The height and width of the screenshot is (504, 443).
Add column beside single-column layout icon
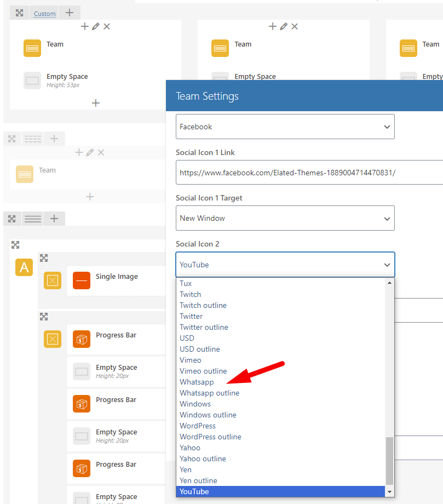click(54, 219)
